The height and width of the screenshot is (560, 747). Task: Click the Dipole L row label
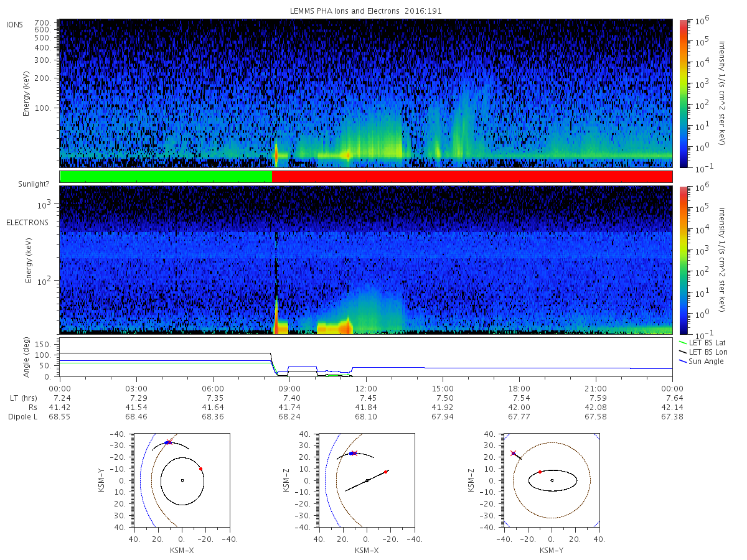point(22,416)
